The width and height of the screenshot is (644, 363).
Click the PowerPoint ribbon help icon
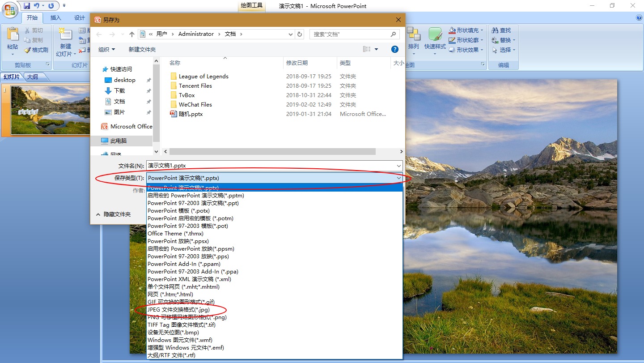[x=639, y=17]
